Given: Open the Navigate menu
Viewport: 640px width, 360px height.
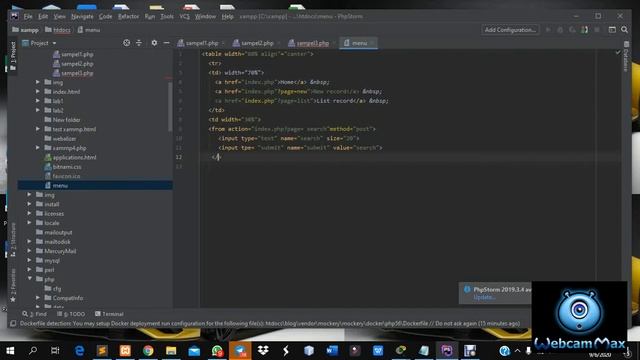Looking at the screenshot, I should (82, 17).
